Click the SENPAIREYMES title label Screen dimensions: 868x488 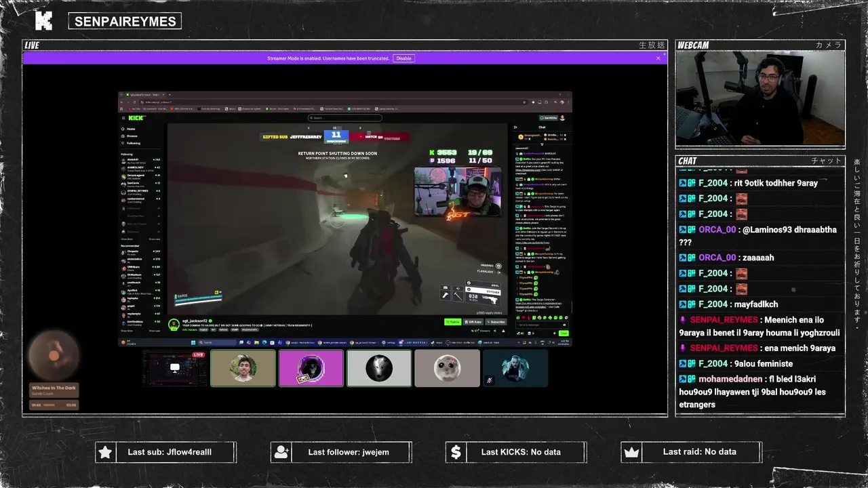click(125, 21)
